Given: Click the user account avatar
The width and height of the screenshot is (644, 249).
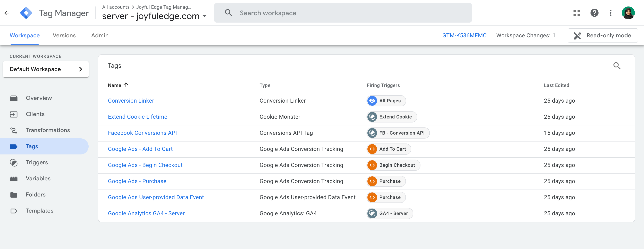Looking at the screenshot, I should (x=628, y=13).
